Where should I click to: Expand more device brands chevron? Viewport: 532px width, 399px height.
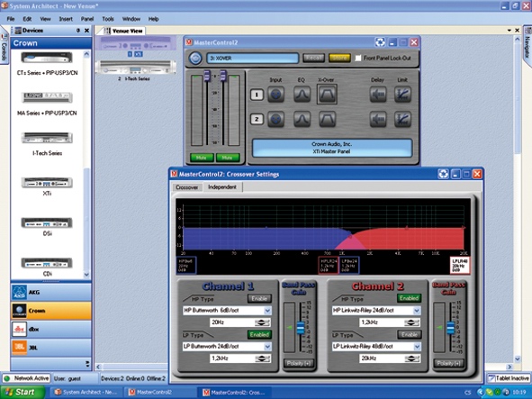[87, 364]
